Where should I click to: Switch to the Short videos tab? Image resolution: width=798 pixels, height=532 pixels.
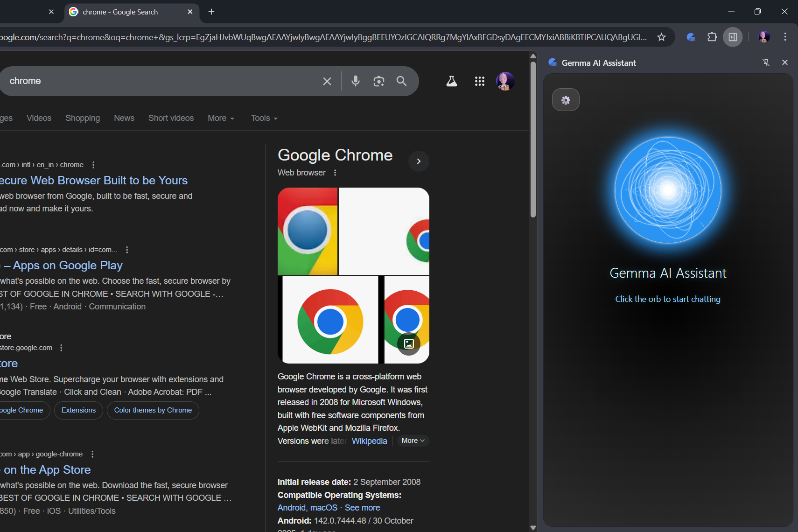pyautogui.click(x=171, y=118)
